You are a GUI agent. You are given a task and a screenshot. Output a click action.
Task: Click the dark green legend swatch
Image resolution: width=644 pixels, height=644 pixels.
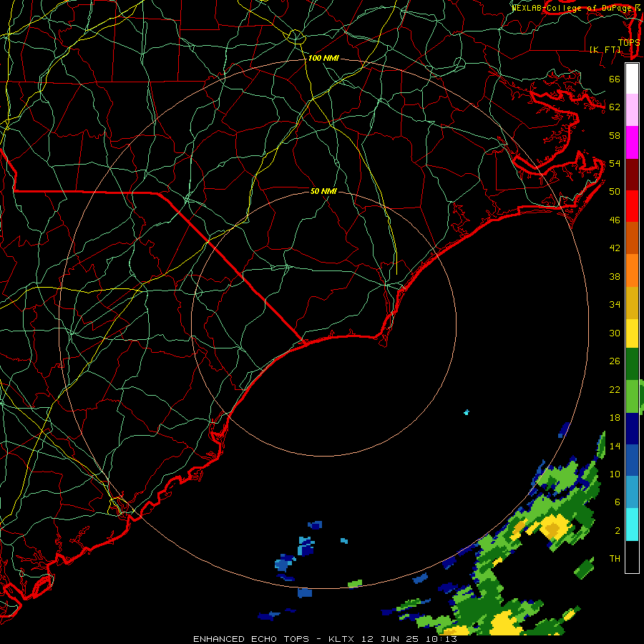[x=632, y=364]
